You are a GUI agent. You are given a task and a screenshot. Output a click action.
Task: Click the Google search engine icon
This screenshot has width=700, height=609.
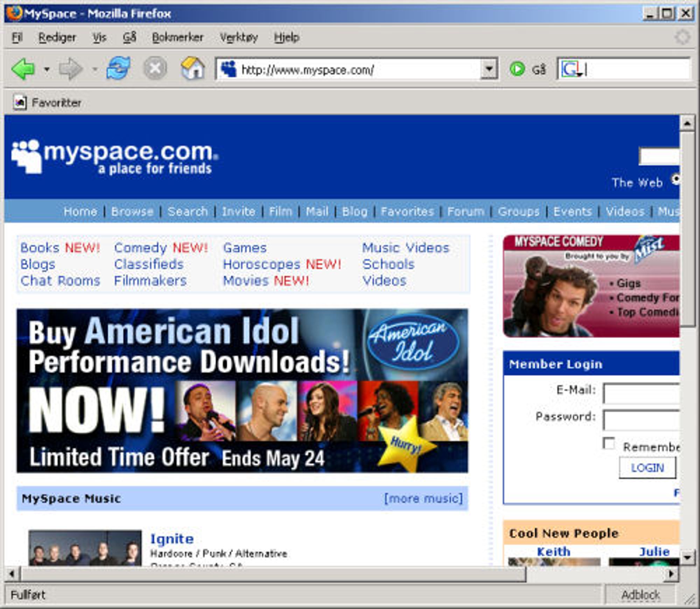click(x=571, y=69)
